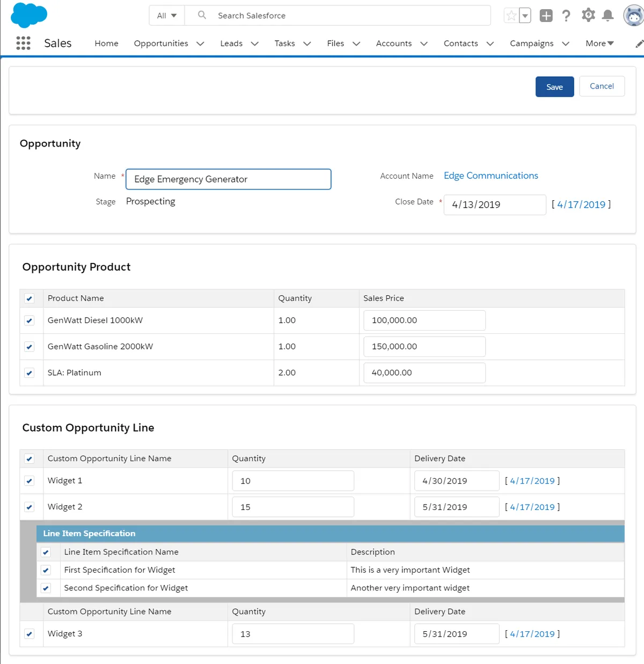The height and width of the screenshot is (664, 644).
Task: Expand the Leads tab chevron
Action: click(x=255, y=43)
